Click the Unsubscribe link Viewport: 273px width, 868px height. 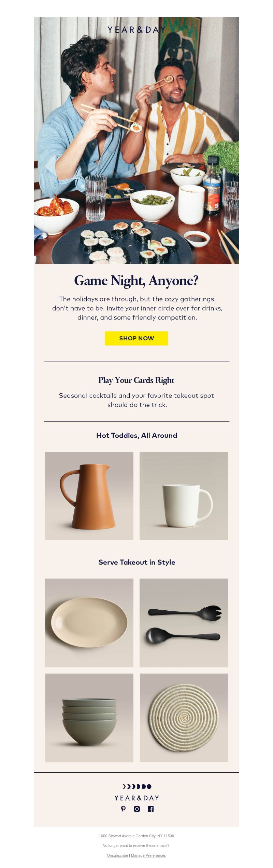[x=117, y=855]
